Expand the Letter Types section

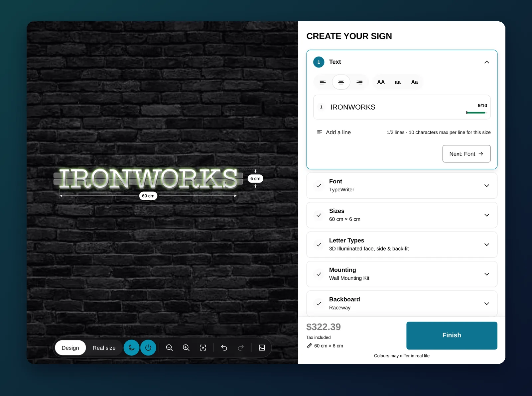click(x=402, y=245)
